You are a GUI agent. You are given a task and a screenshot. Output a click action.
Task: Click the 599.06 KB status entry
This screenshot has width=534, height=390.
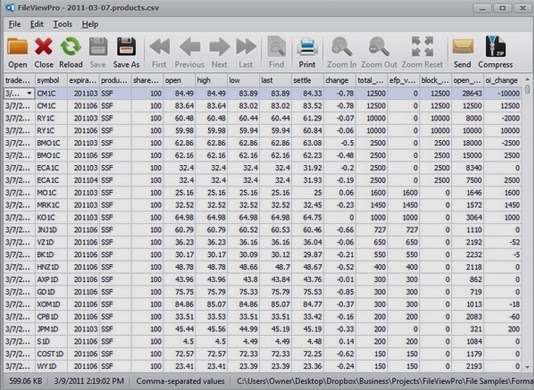pyautogui.click(x=25, y=381)
